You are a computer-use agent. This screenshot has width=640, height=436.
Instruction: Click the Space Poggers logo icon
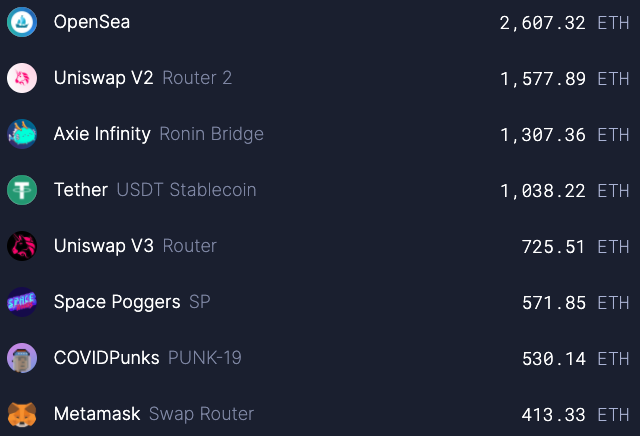tap(22, 302)
